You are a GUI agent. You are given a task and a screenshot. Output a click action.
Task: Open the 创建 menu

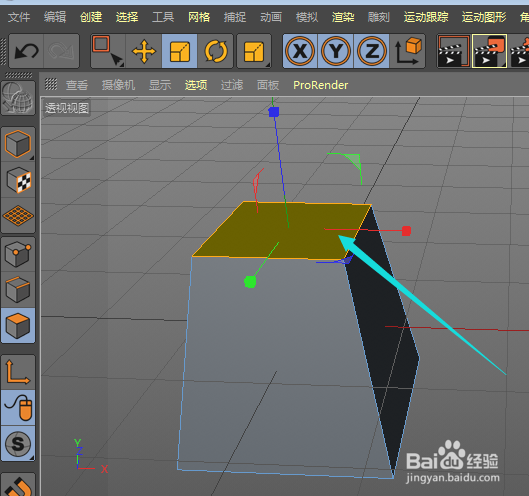point(91,17)
